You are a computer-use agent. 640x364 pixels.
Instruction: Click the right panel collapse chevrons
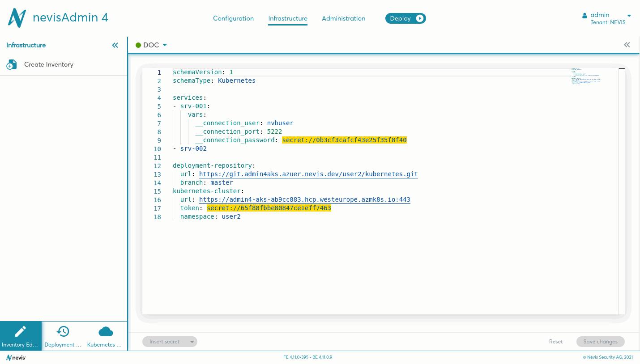click(x=627, y=45)
